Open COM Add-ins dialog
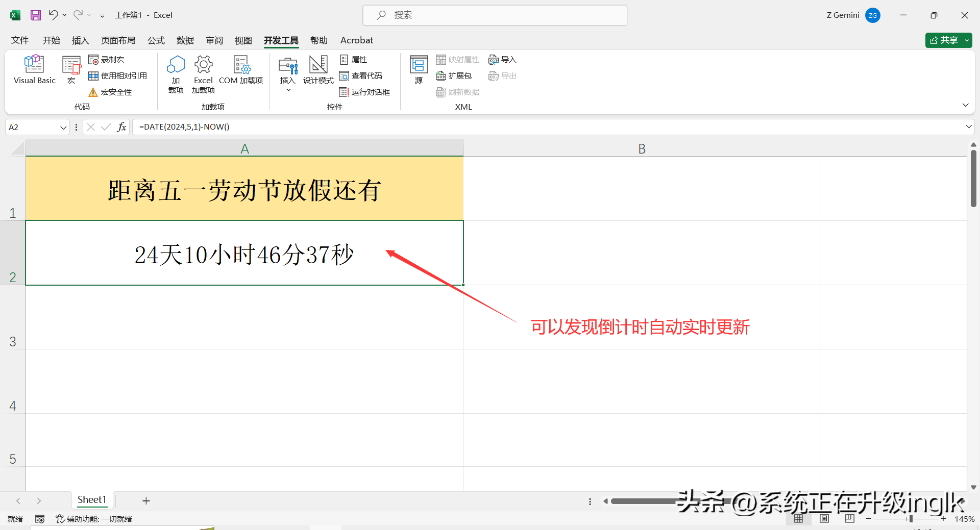Viewport: 980px width, 530px height. coord(241,69)
